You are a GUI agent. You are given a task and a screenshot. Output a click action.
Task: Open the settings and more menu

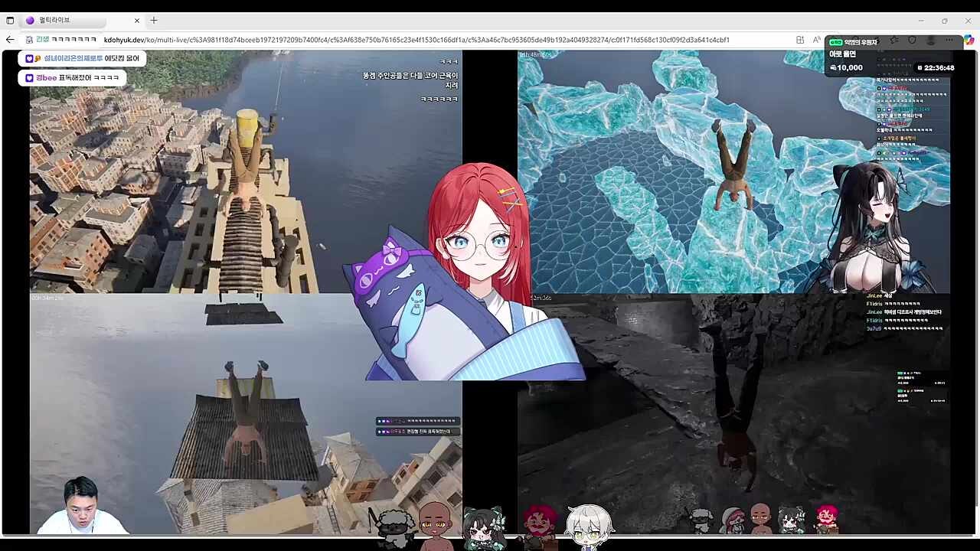949,40
